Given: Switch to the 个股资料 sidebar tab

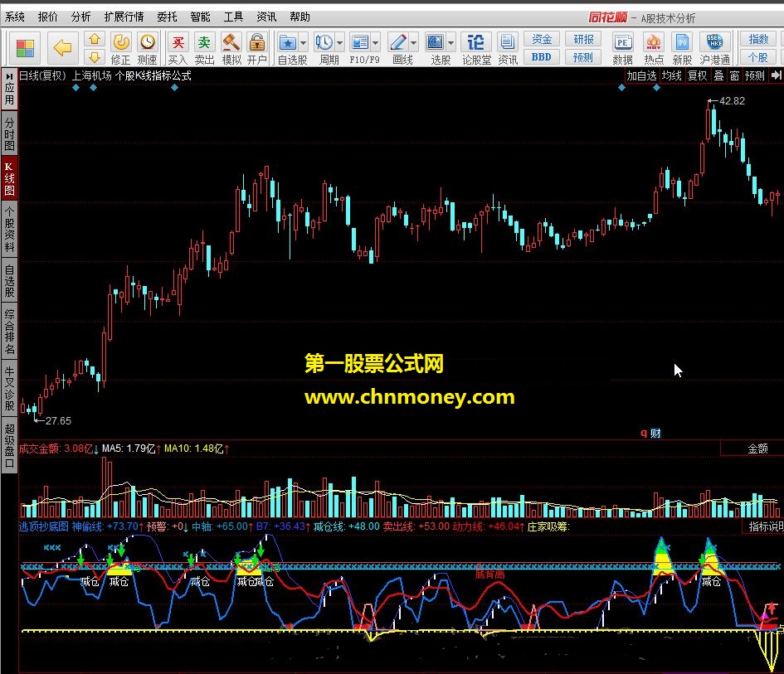Looking at the screenshot, I should pos(9,230).
